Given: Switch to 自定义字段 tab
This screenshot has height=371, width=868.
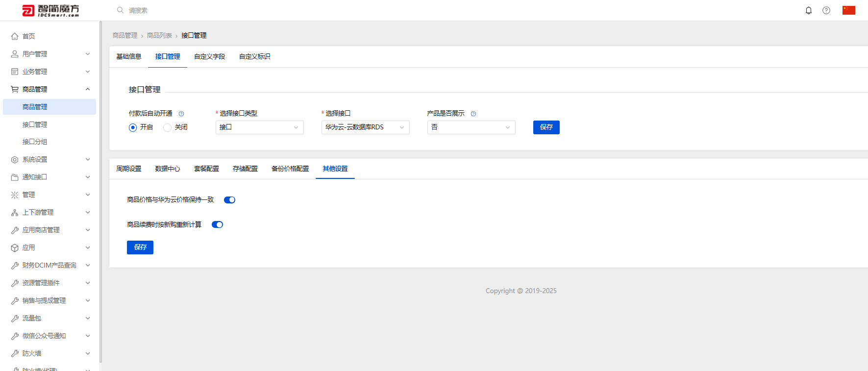Looking at the screenshot, I should pos(209,57).
